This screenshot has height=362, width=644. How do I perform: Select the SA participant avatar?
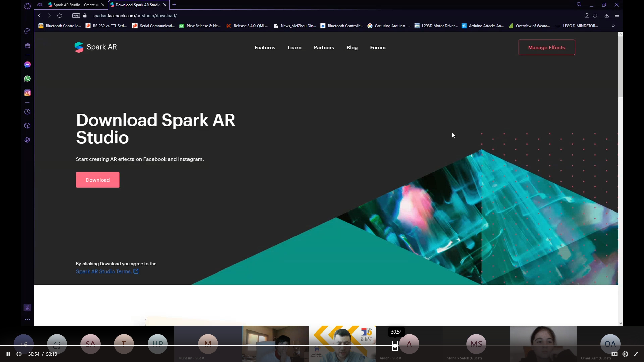(x=91, y=344)
